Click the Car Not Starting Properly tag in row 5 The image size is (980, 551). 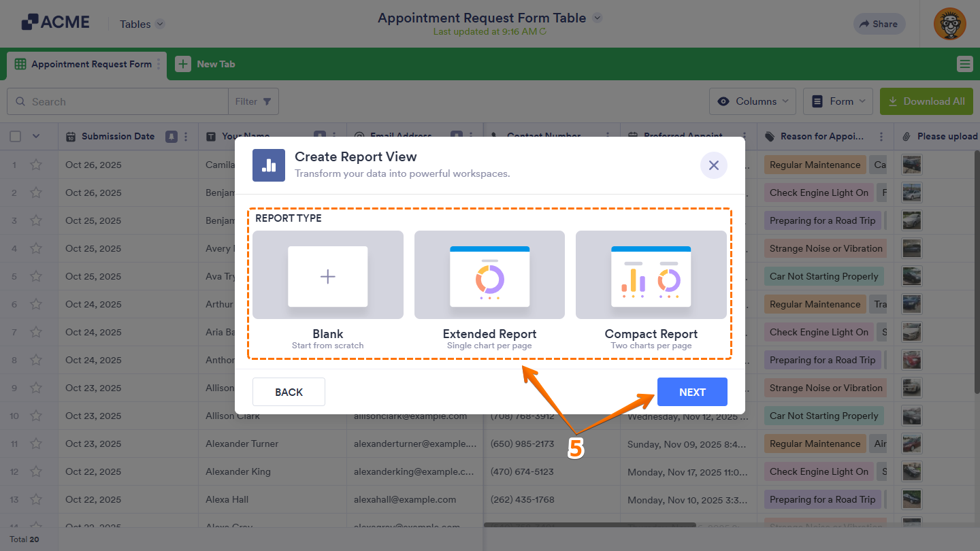[x=824, y=276]
